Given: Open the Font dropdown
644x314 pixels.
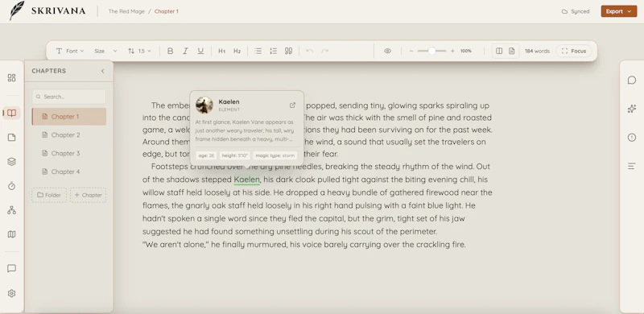Looking at the screenshot, I should click(x=70, y=51).
